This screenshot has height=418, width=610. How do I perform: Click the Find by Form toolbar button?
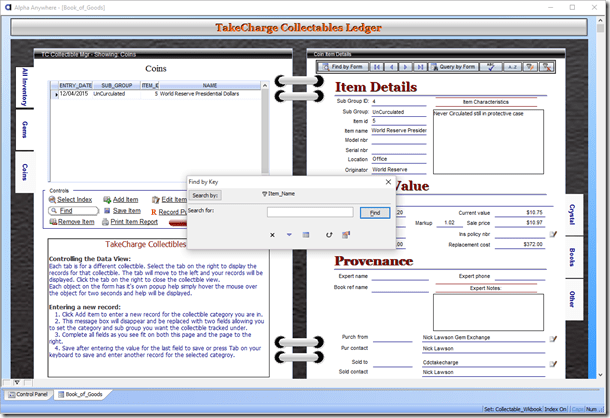pyautogui.click(x=344, y=67)
